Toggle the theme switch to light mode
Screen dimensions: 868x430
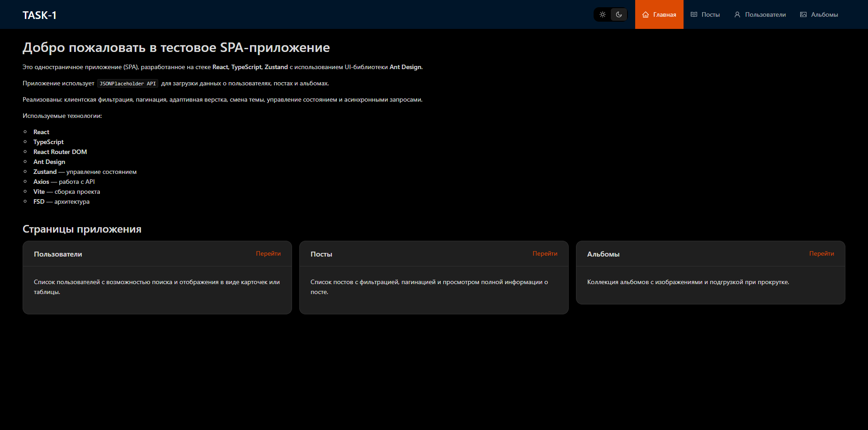[602, 14]
